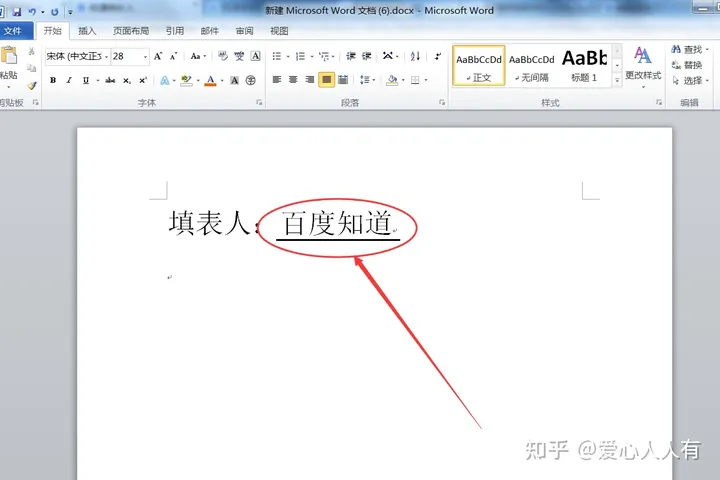Apply superscript formatting
Viewport: 720px width, 480px height.
pos(143,80)
